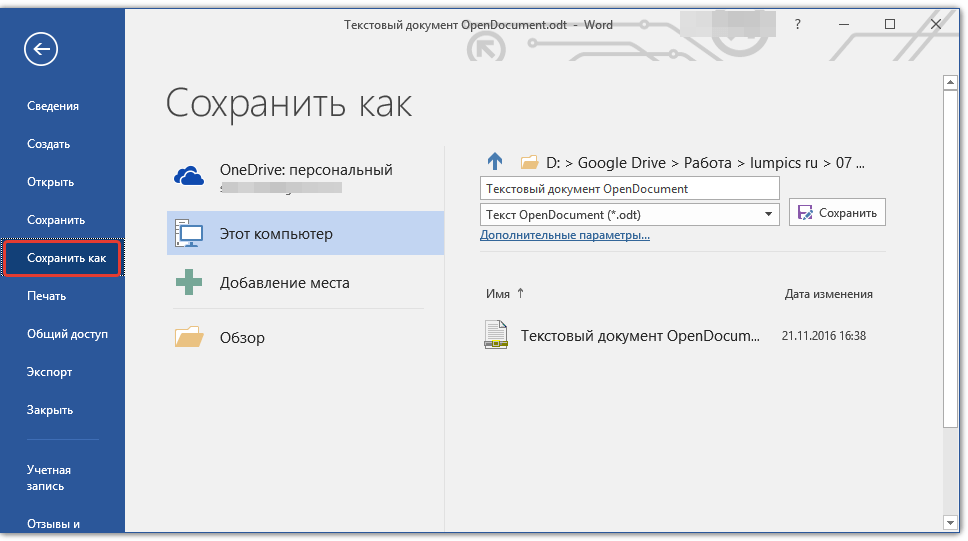
Task: Go back using the circled arrow
Action: point(41,49)
